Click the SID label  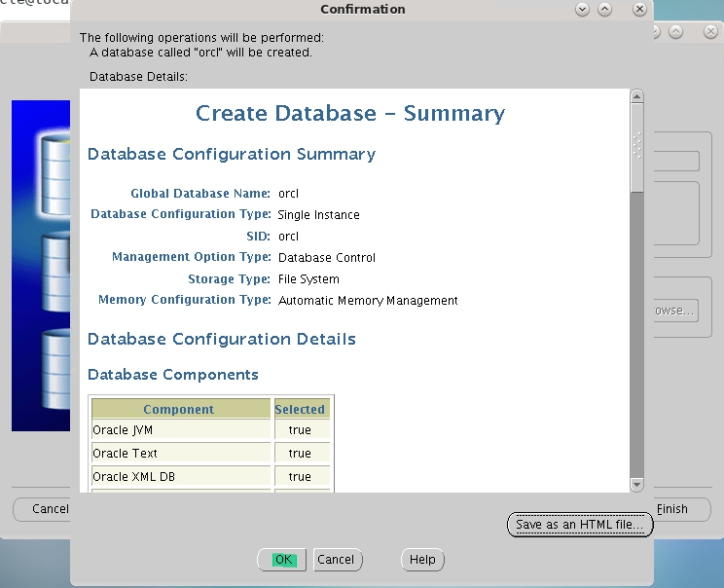(259, 237)
